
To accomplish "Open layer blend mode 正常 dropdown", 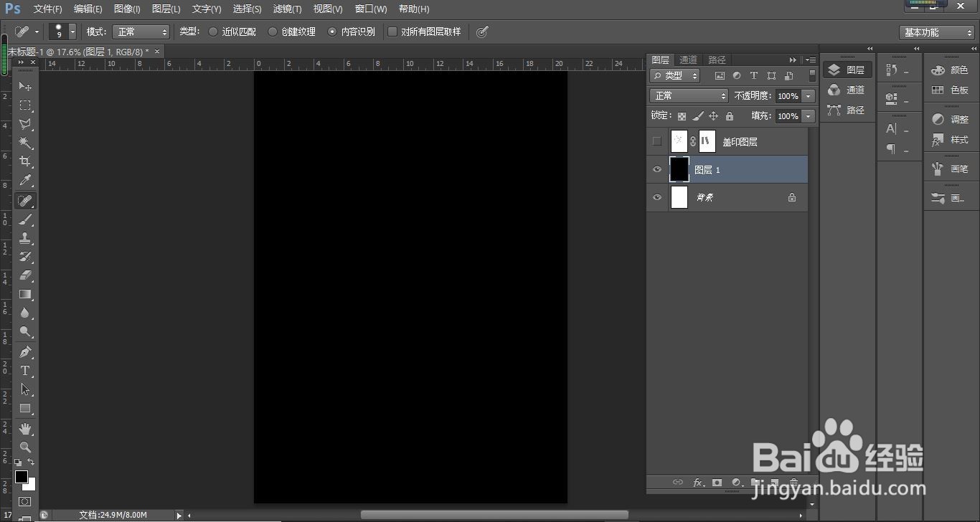I will [x=689, y=95].
